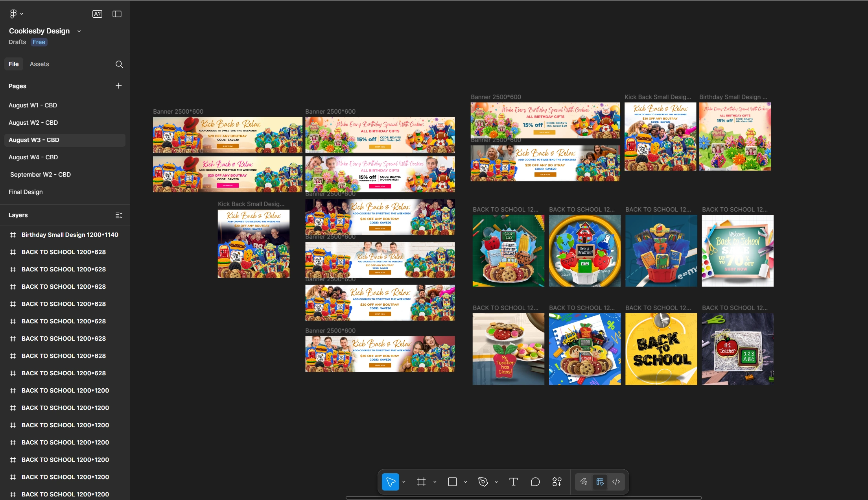This screenshot has width=868, height=500.
Task: Select the Rectangle shape tool
Action: (452, 482)
